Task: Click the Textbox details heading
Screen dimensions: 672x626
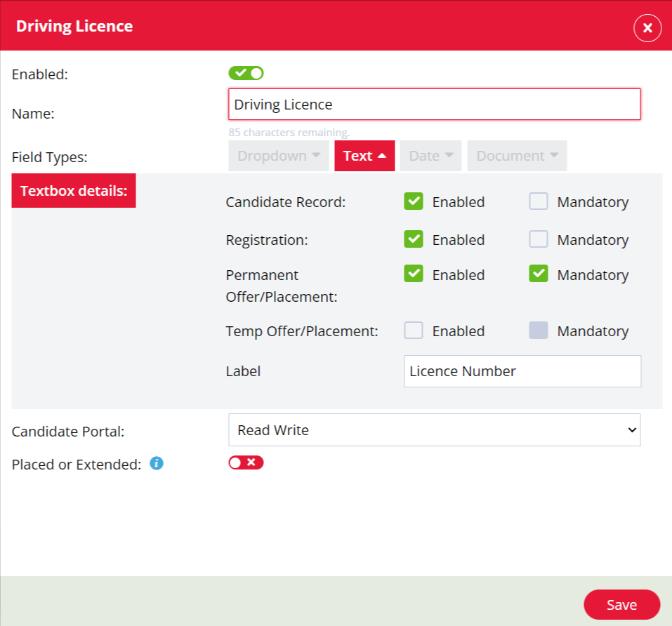Action: [x=74, y=191]
